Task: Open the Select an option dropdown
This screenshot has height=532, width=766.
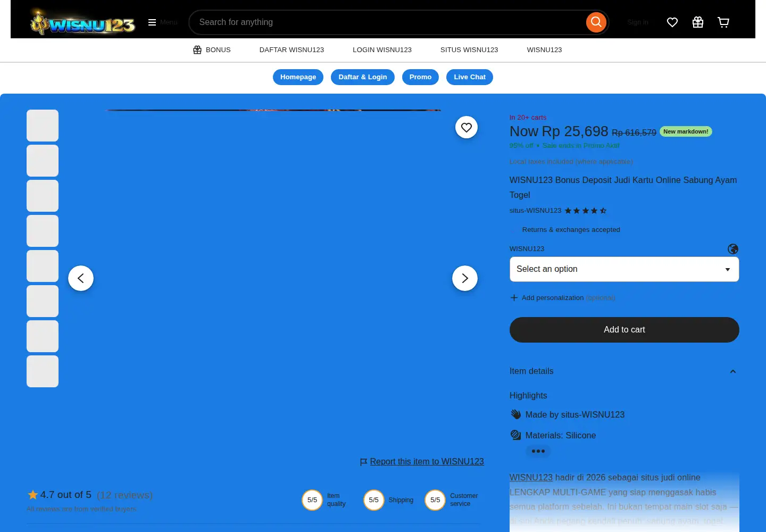Action: 625,269
